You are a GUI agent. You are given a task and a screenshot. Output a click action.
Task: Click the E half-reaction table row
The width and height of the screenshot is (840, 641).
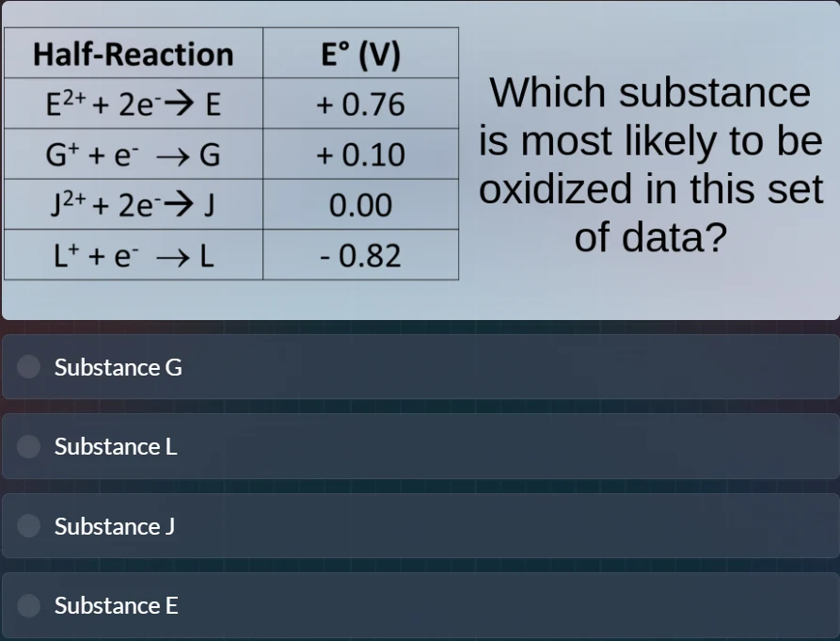pos(132,104)
